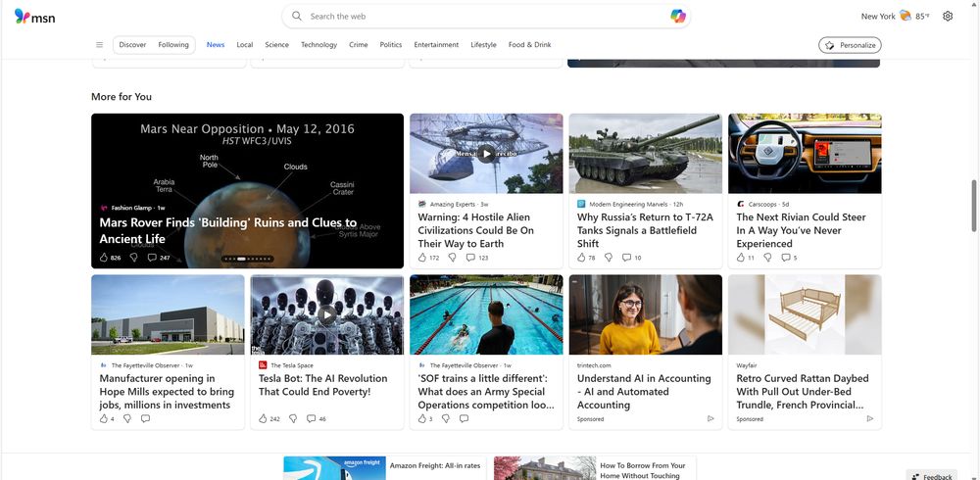980x480 pixels.
Task: Select the Crime tab
Action: pos(358,45)
